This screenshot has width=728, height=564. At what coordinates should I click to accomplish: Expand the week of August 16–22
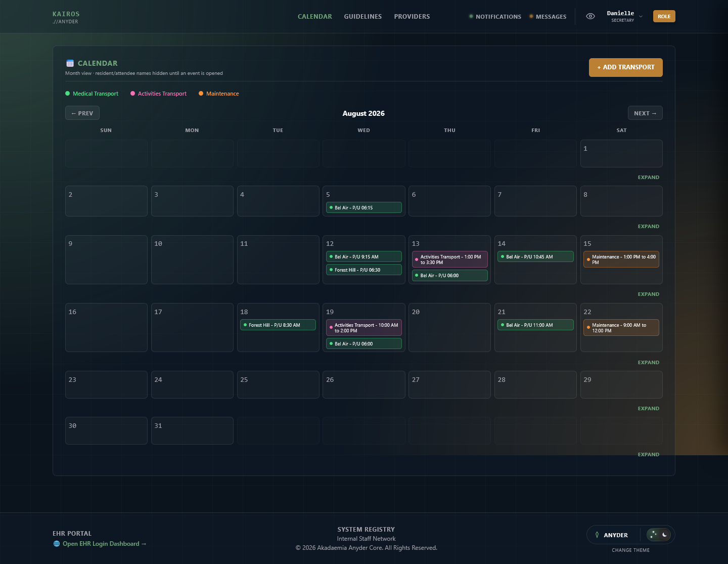click(x=648, y=363)
